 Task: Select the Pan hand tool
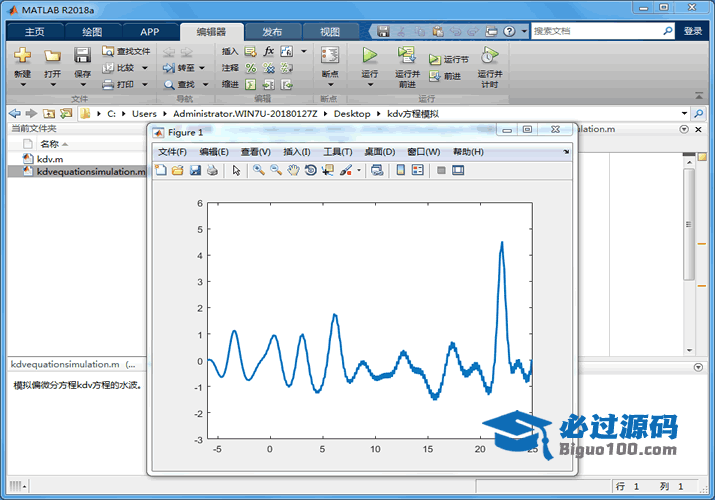(293, 171)
